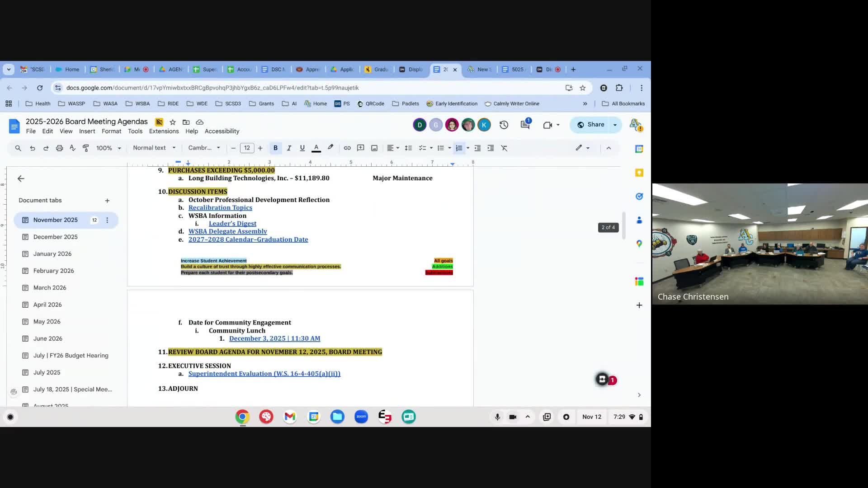This screenshot has height=488, width=868.
Task: Click the font size field
Action: tap(247, 148)
